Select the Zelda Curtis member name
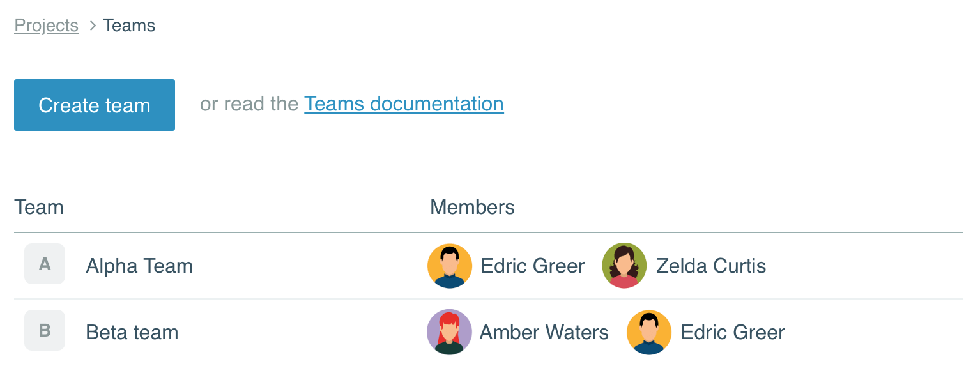The image size is (980, 373). 711,266
